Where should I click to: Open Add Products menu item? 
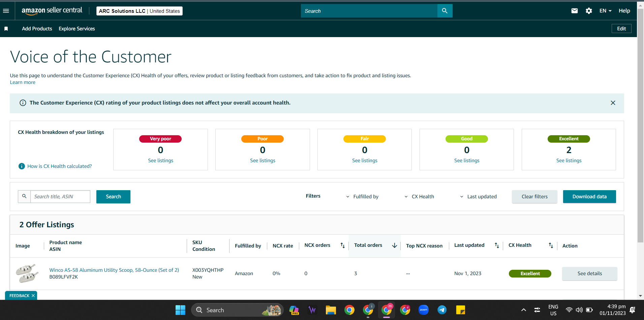[37, 29]
